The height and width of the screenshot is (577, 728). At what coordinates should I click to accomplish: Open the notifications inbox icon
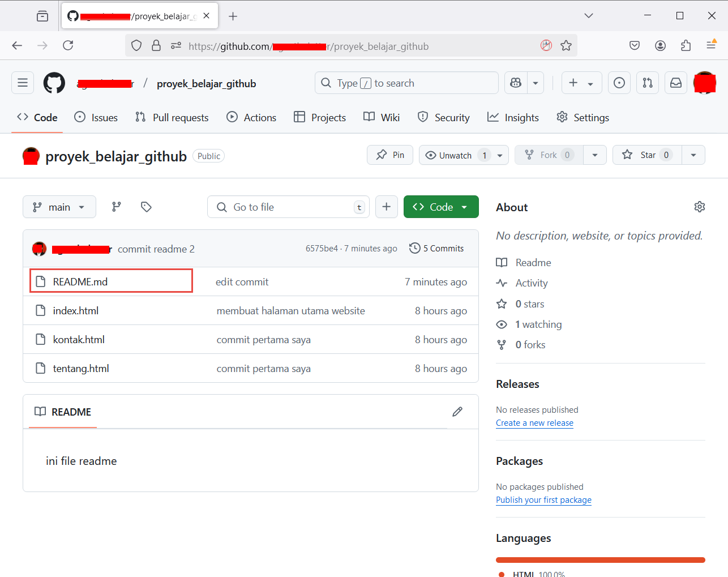click(x=676, y=83)
